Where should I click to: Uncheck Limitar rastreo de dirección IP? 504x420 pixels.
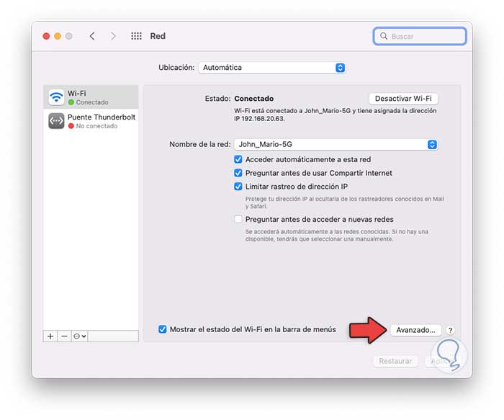(238, 187)
